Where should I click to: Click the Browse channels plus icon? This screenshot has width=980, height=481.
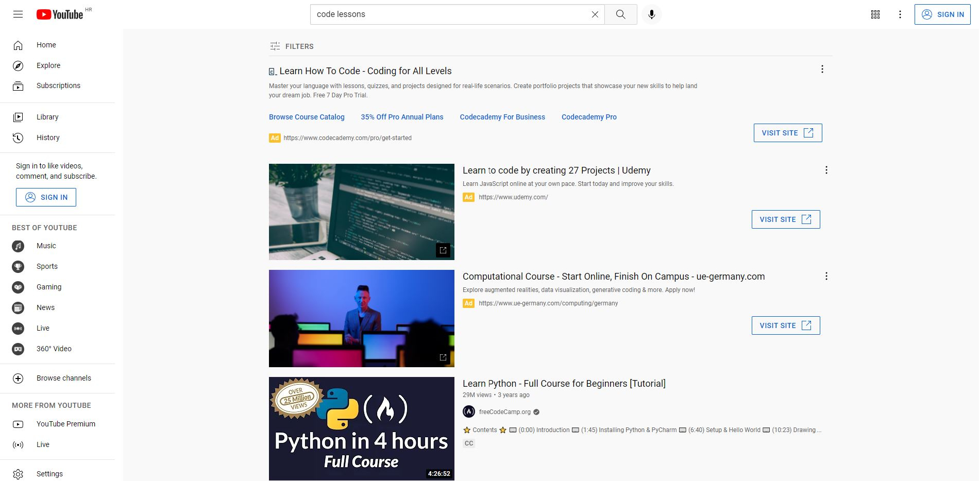(18, 379)
